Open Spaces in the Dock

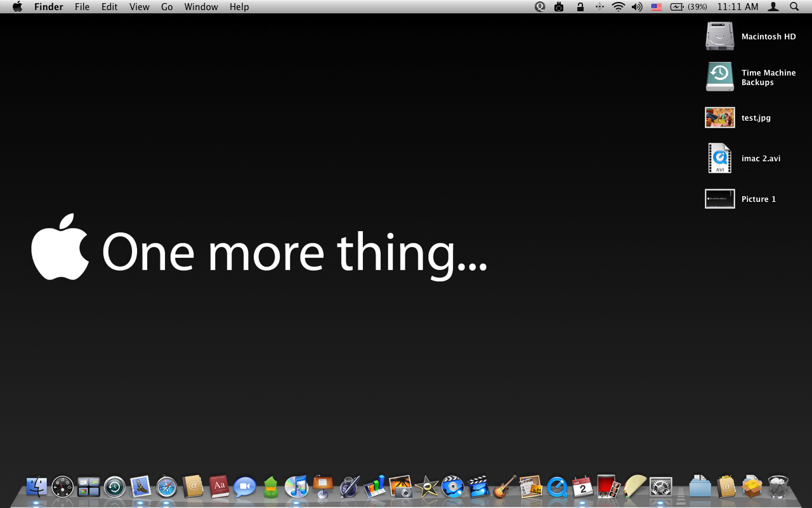(89, 487)
